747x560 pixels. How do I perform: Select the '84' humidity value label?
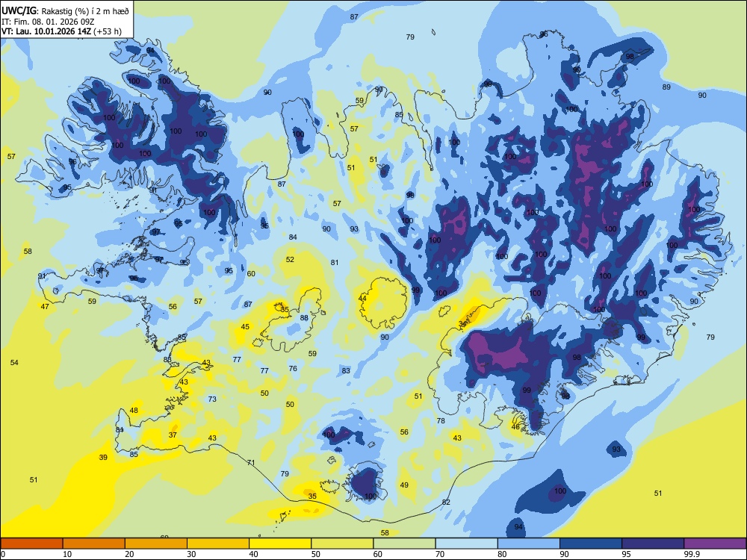point(293,237)
